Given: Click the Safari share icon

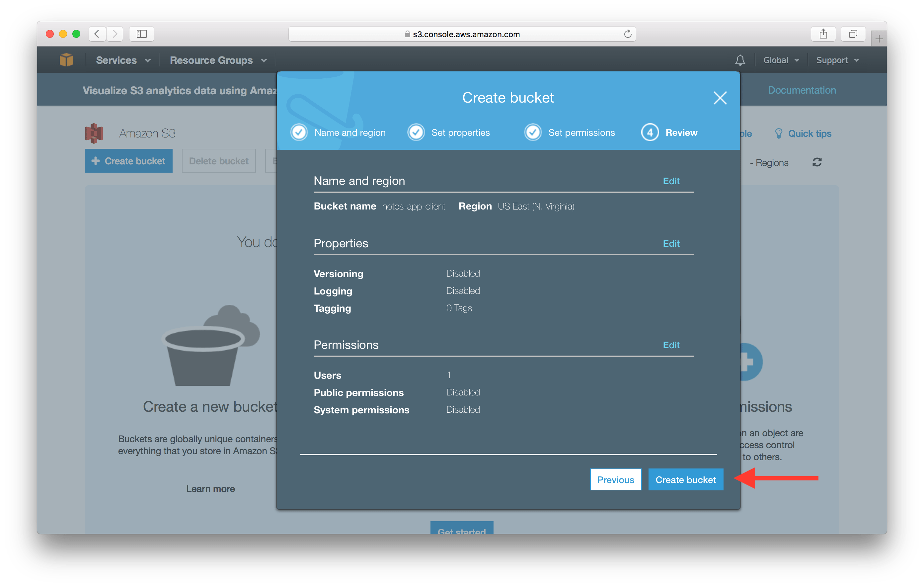Looking at the screenshot, I should tap(823, 34).
